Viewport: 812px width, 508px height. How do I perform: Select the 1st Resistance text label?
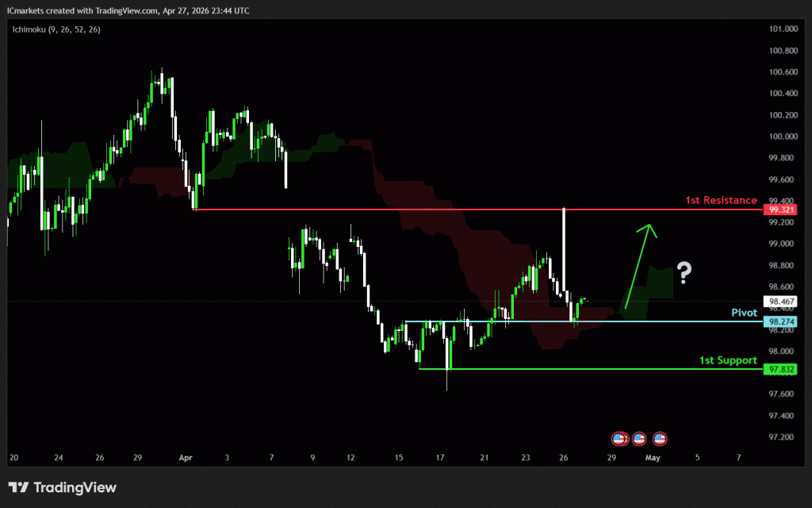[720, 200]
